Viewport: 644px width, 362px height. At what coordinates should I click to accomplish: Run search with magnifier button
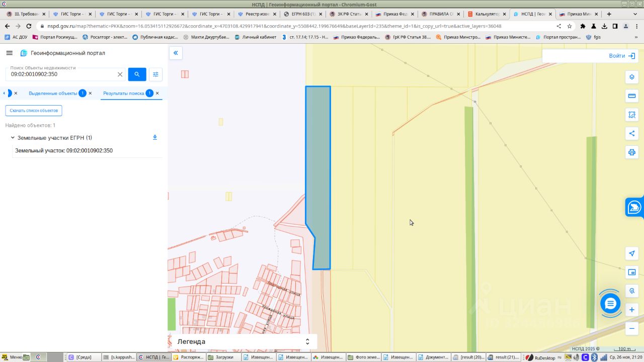click(x=137, y=74)
